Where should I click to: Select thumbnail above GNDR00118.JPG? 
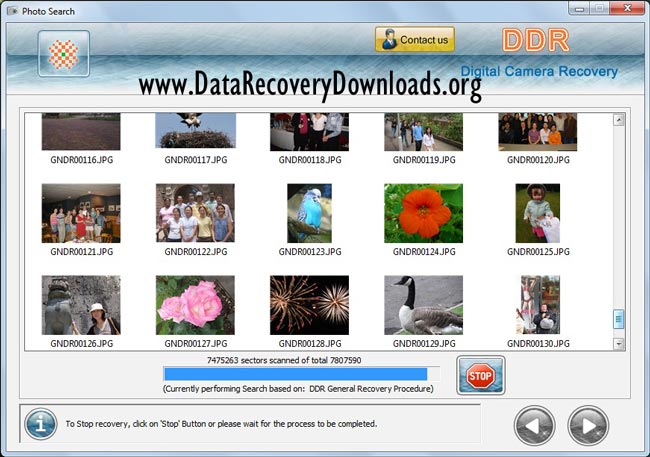(x=309, y=132)
